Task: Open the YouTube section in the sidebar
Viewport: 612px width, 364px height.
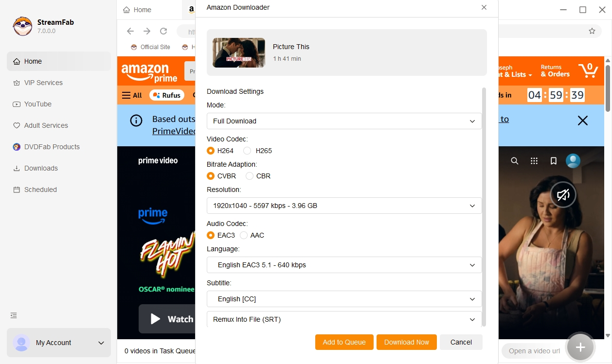Action: [37, 104]
